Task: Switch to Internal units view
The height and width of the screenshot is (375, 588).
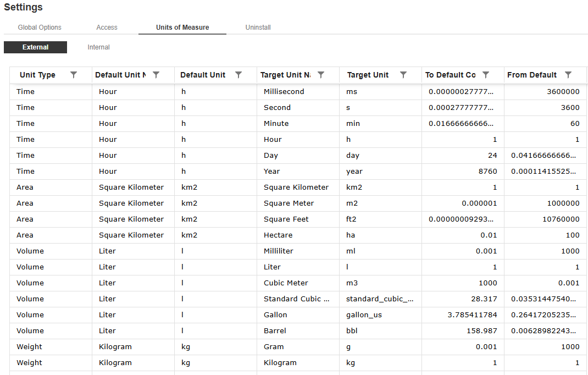Action: (98, 47)
